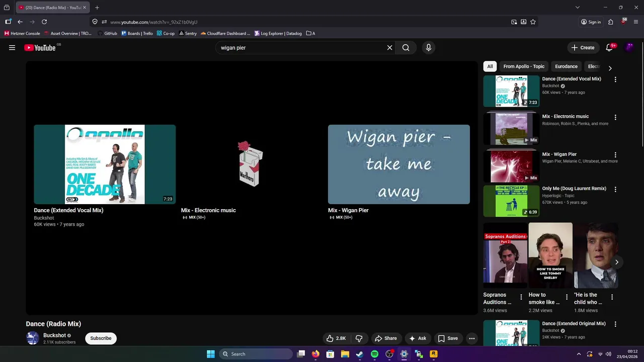Open Spotify from the taskbar
This screenshot has height=362, width=644.
pos(374,354)
